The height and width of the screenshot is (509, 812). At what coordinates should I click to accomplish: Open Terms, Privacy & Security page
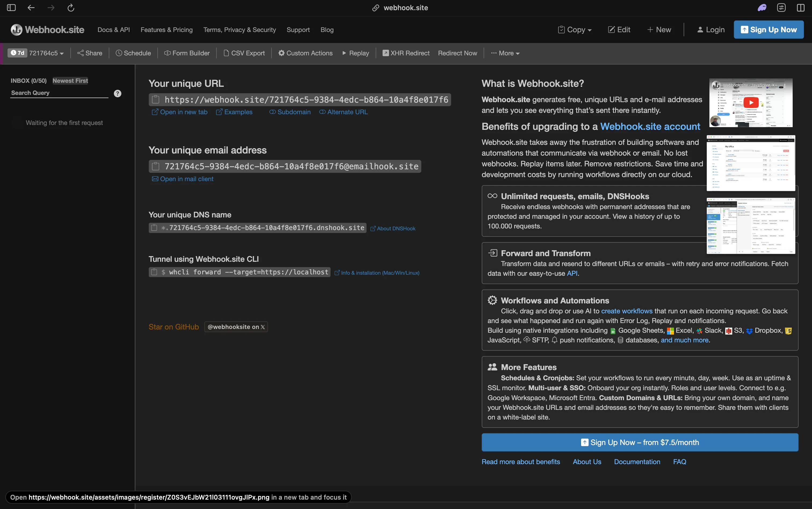[240, 30]
